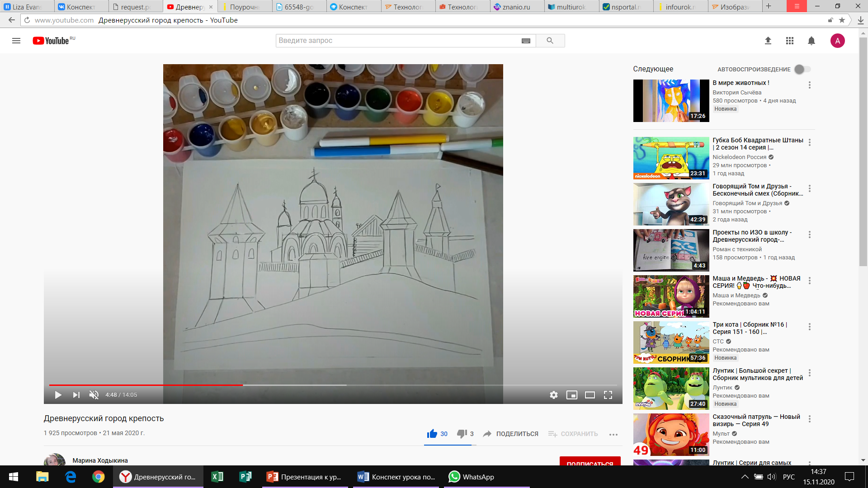Open Маша и Медведь НОВАЯ СЕРИЯ title

coord(756,282)
